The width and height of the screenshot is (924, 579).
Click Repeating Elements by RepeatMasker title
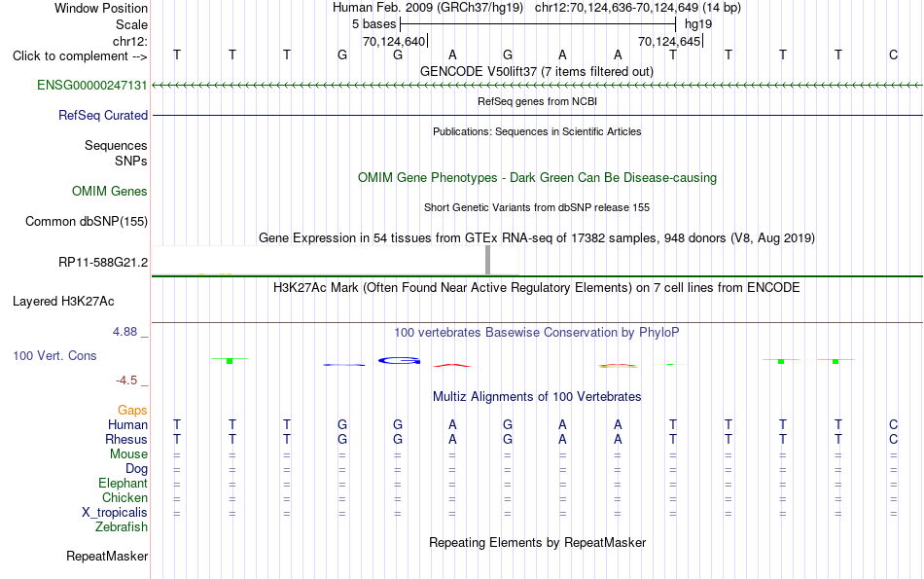(537, 542)
